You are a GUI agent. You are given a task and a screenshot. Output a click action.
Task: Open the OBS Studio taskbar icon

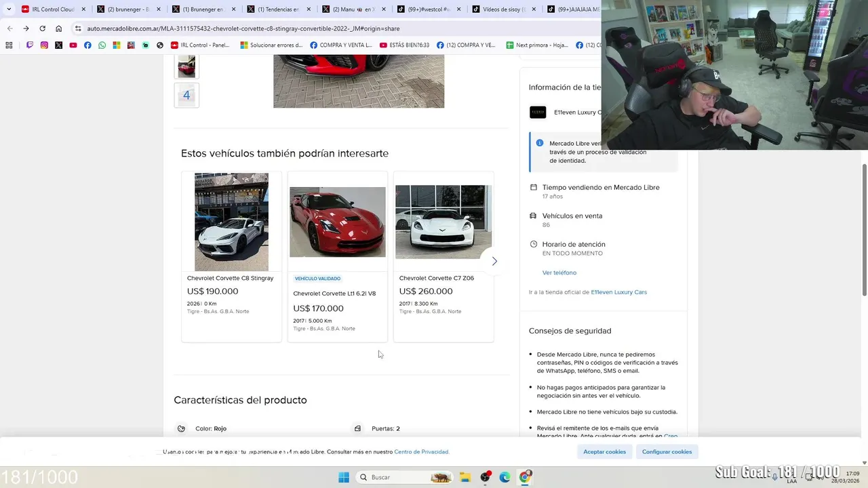click(x=485, y=477)
